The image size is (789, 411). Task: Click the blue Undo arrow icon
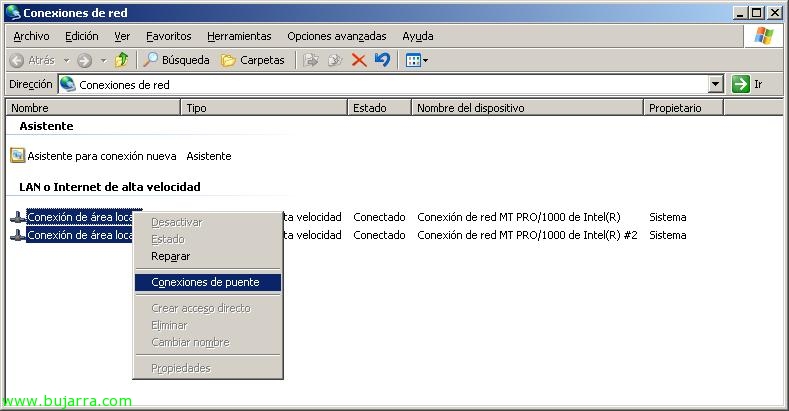tap(382, 60)
